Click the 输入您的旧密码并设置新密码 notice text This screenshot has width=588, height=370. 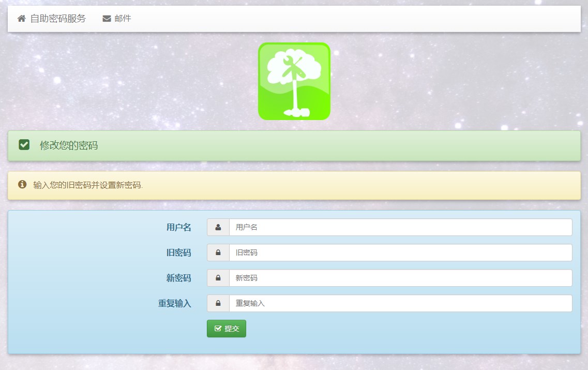(88, 185)
